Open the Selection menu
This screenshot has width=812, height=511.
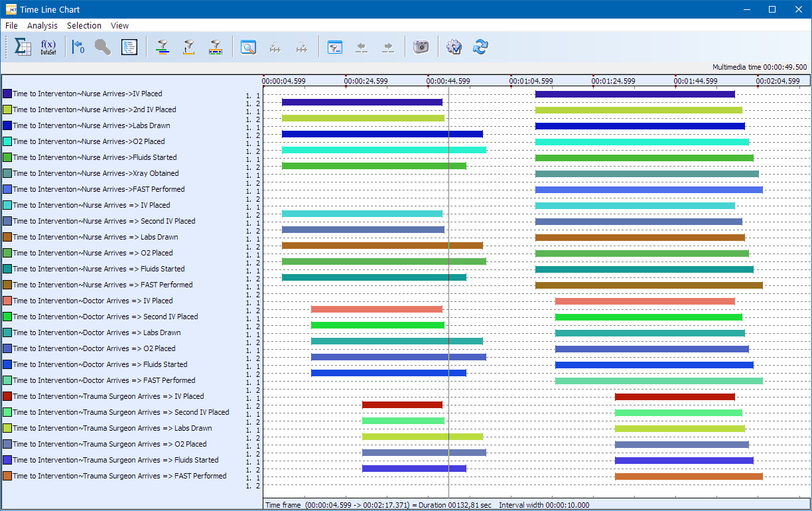pos(84,25)
